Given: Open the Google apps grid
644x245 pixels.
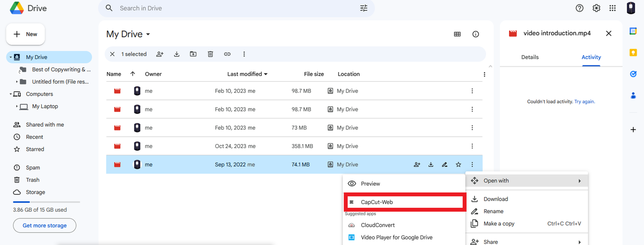Looking at the screenshot, I should point(612,8).
